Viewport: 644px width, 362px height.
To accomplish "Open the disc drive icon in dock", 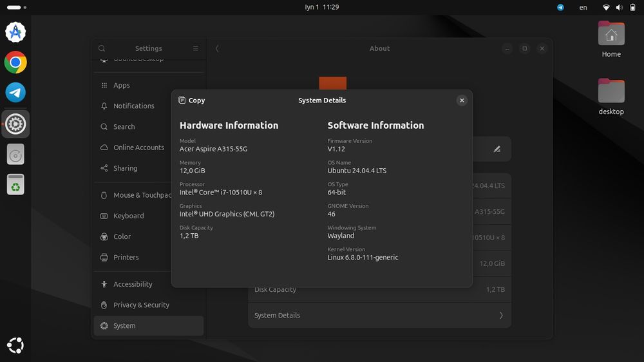I will point(15,155).
